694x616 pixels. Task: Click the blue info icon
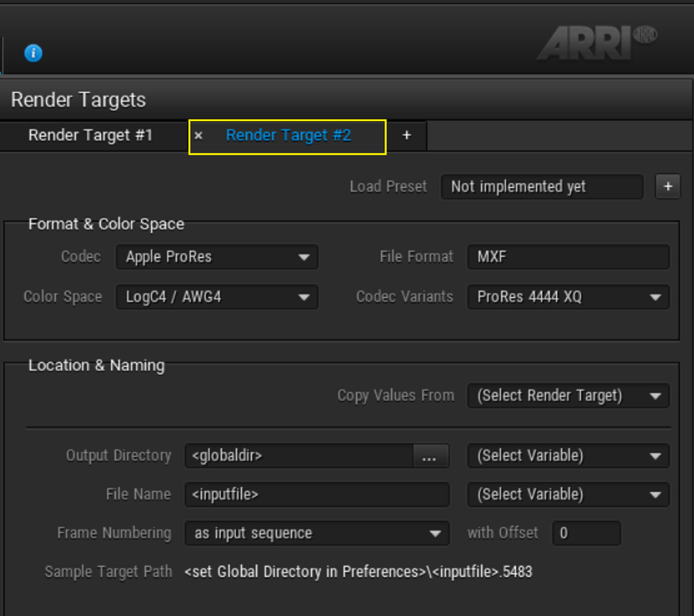click(x=33, y=53)
